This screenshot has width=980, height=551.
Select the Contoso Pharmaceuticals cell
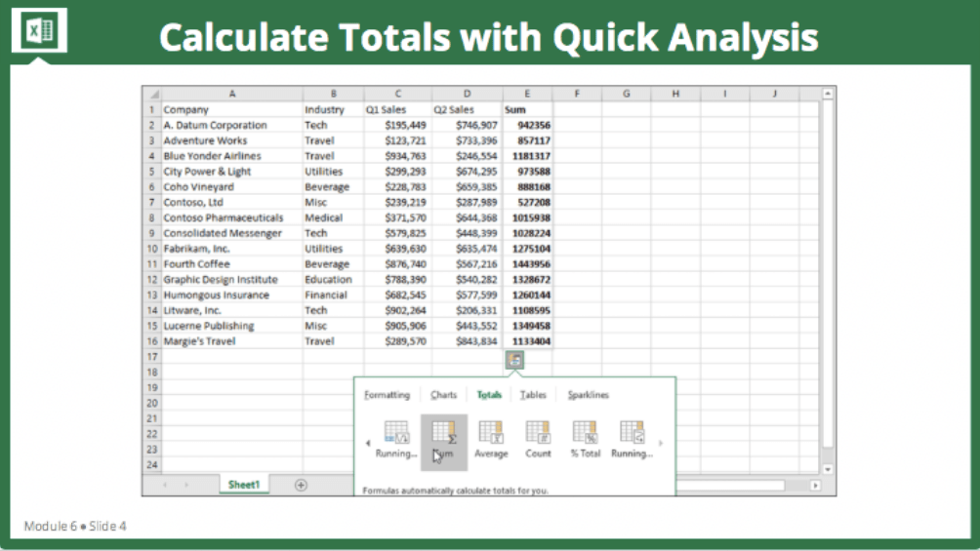pyautogui.click(x=232, y=217)
